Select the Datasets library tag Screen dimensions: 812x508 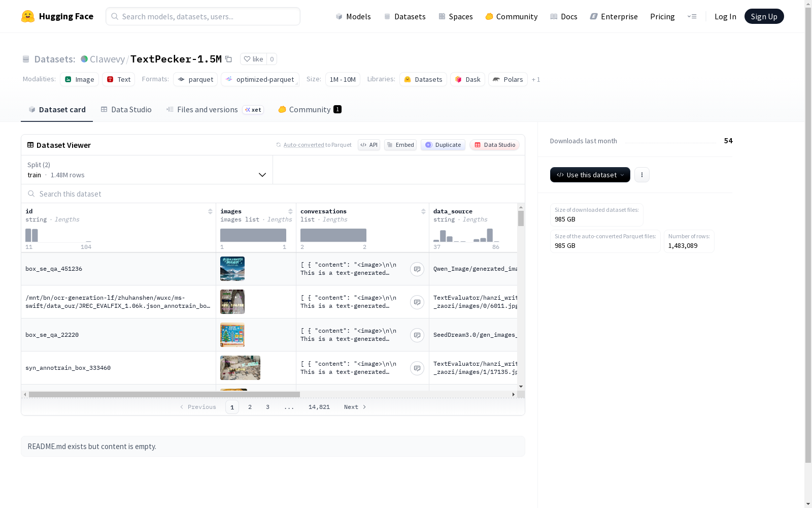pyautogui.click(x=423, y=79)
